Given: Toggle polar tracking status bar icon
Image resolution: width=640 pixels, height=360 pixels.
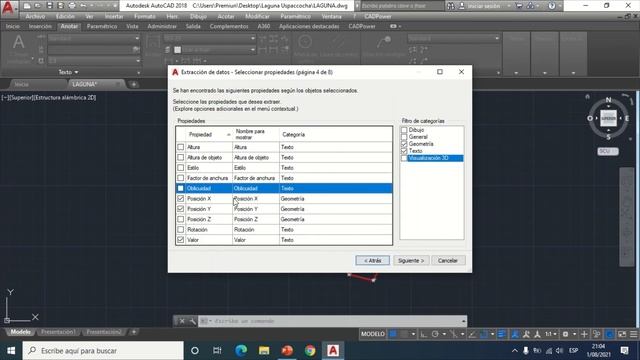Looking at the screenshot, I should [435, 334].
